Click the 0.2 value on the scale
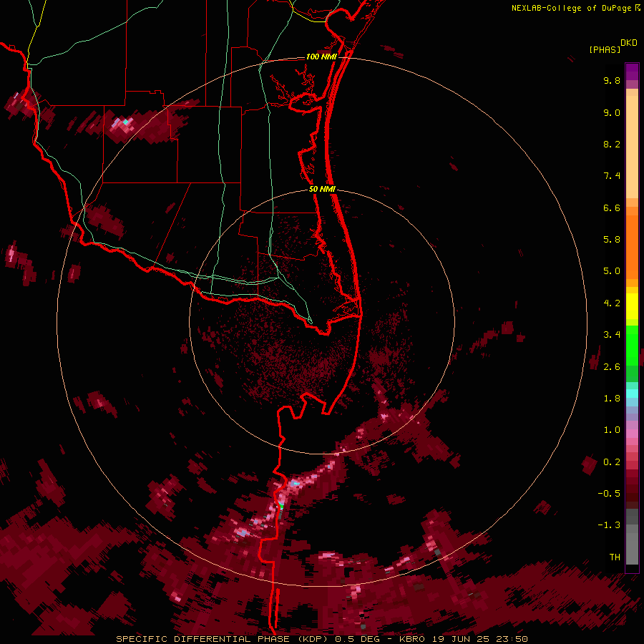The height and width of the screenshot is (644, 644). tap(612, 462)
